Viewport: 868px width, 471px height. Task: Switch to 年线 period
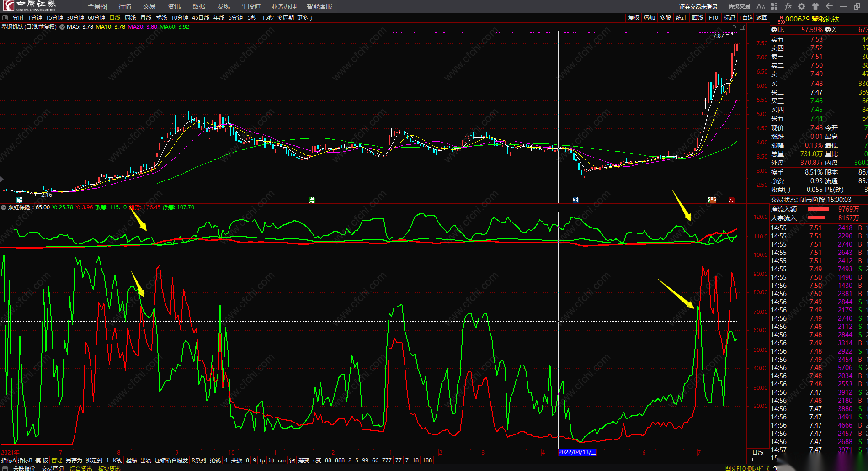(x=219, y=18)
